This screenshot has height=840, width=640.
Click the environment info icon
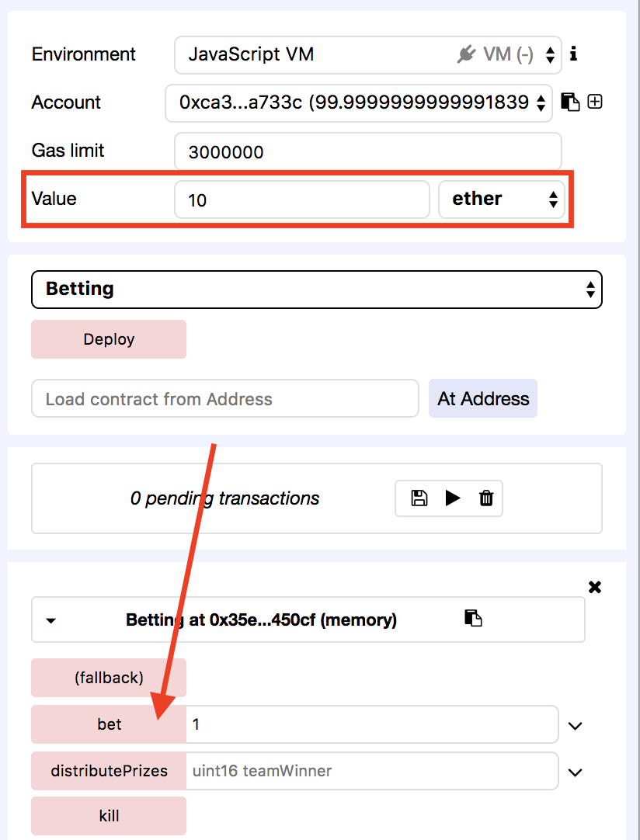point(573,54)
